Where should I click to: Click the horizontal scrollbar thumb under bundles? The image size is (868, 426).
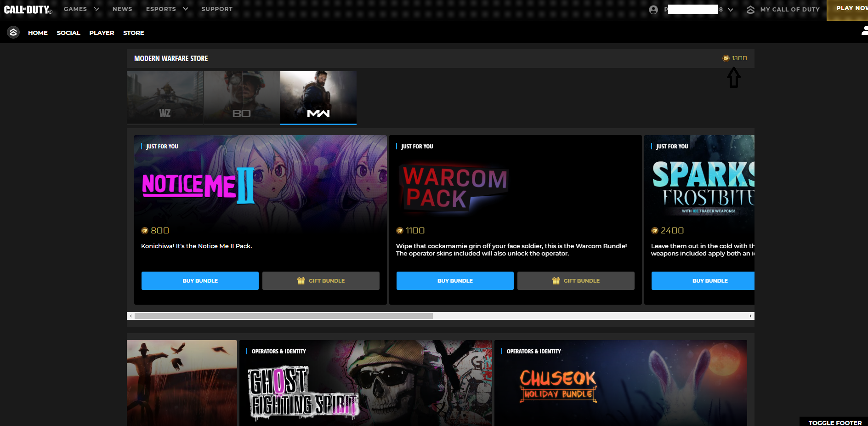pyautogui.click(x=284, y=316)
